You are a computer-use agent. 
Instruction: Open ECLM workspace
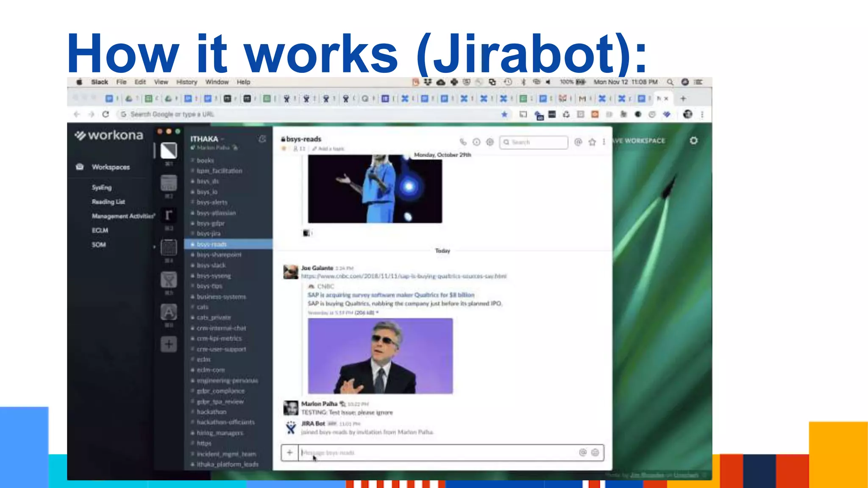(x=100, y=230)
